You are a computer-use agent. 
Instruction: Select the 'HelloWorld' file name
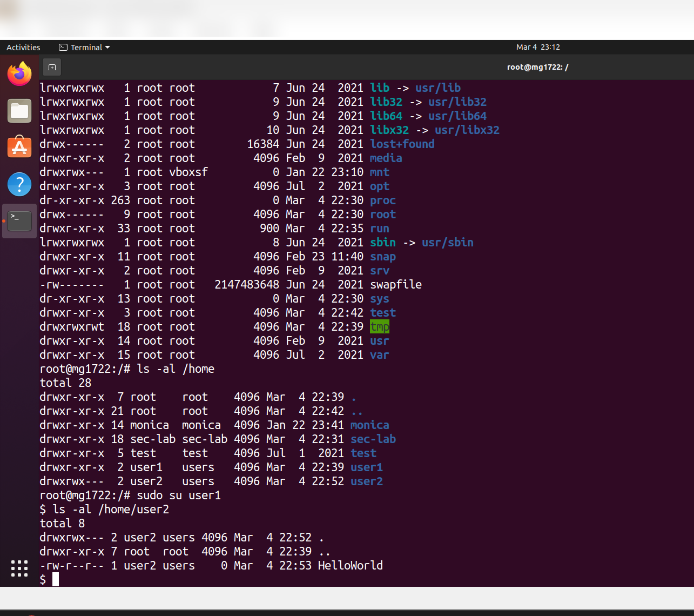(351, 566)
